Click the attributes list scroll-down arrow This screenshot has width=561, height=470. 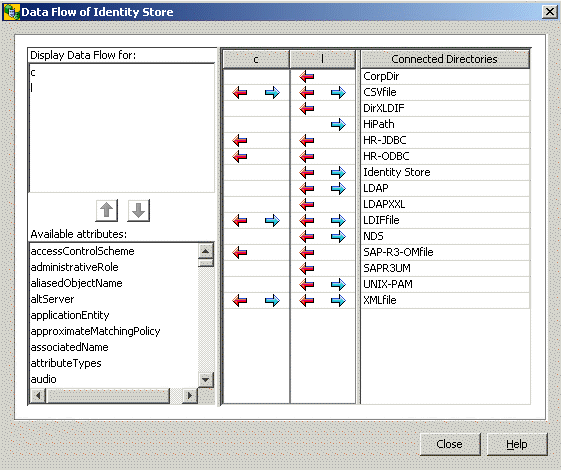click(x=205, y=379)
